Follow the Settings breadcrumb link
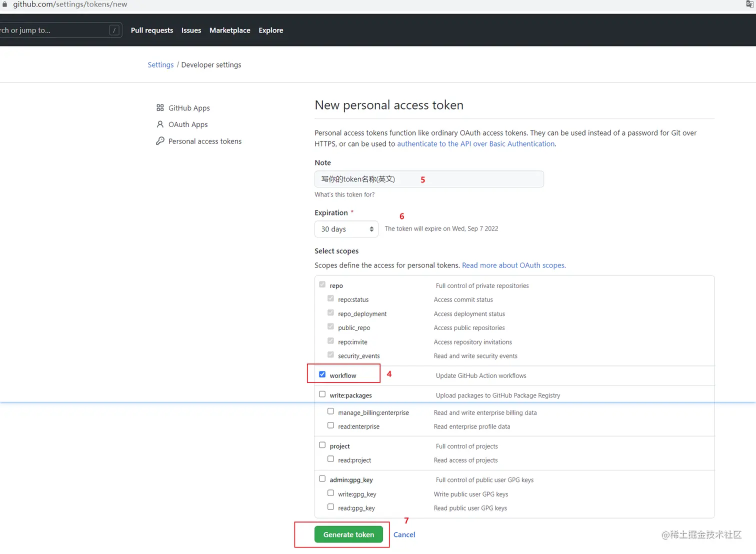Image resolution: width=756 pixels, height=554 pixels. 160,65
